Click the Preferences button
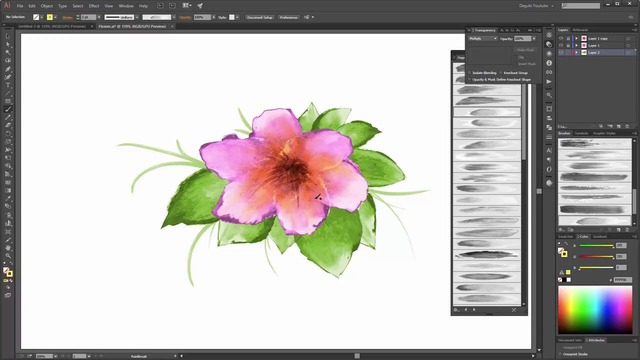 [x=289, y=17]
